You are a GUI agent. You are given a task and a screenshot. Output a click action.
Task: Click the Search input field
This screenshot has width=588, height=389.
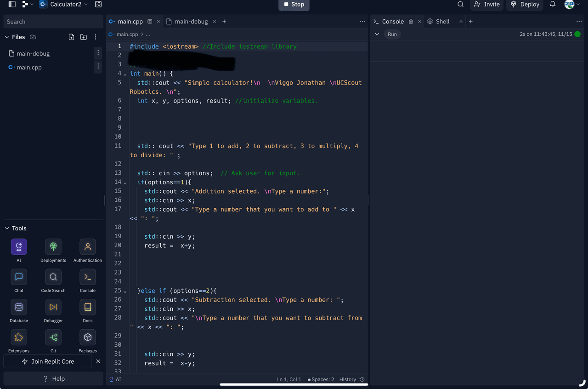(53, 22)
